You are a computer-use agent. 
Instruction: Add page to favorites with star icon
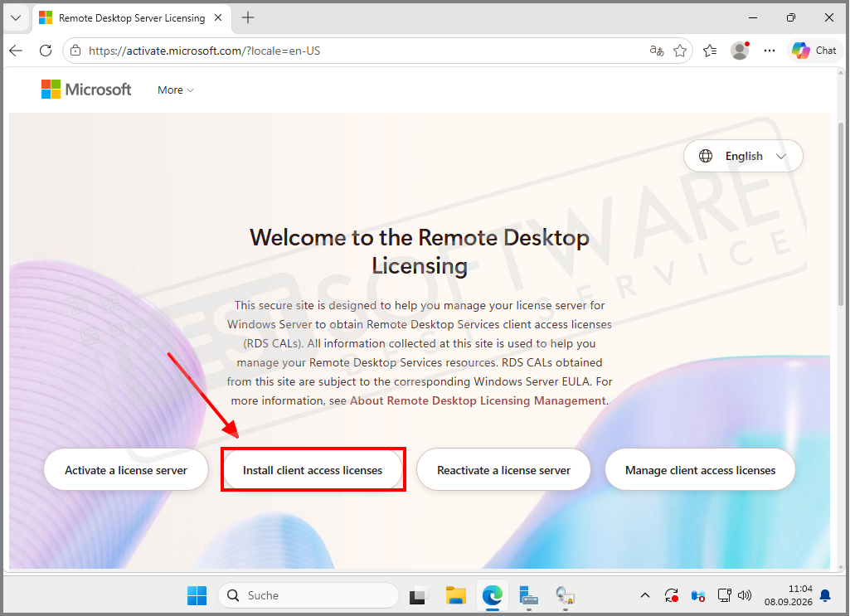tap(680, 51)
